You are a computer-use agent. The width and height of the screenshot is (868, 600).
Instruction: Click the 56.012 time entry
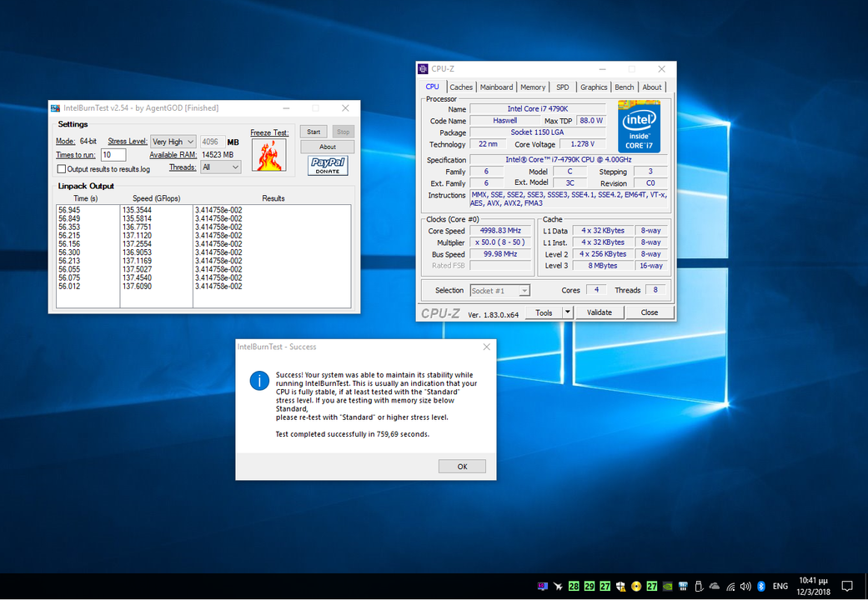69,287
